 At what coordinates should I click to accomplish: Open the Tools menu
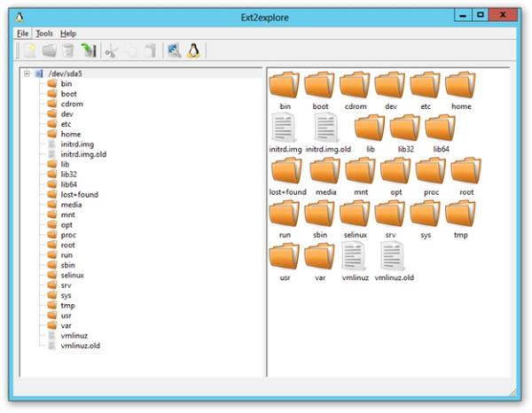44,33
